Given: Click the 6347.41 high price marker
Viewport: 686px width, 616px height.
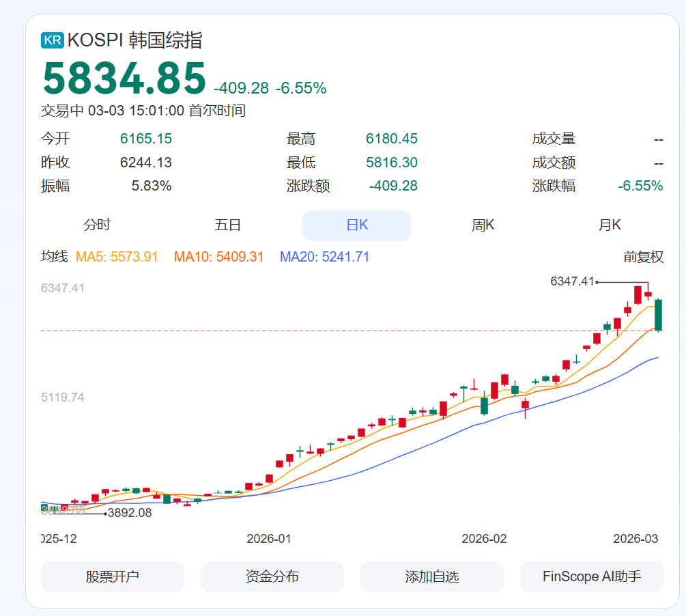Looking at the screenshot, I should [x=573, y=281].
